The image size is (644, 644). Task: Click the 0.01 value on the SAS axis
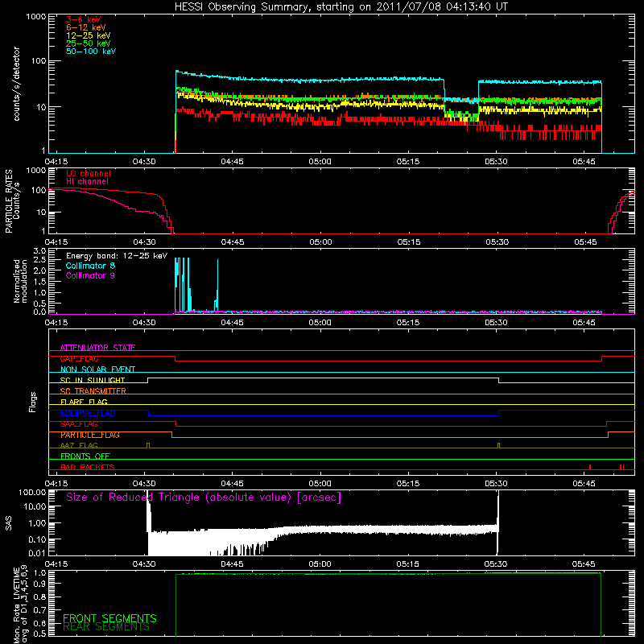(x=37, y=553)
